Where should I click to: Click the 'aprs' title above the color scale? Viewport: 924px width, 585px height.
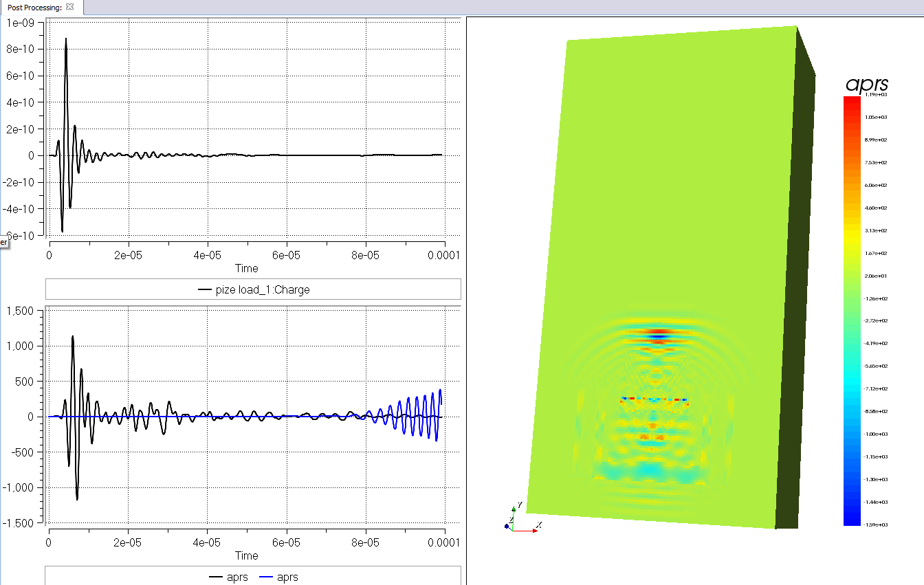866,84
